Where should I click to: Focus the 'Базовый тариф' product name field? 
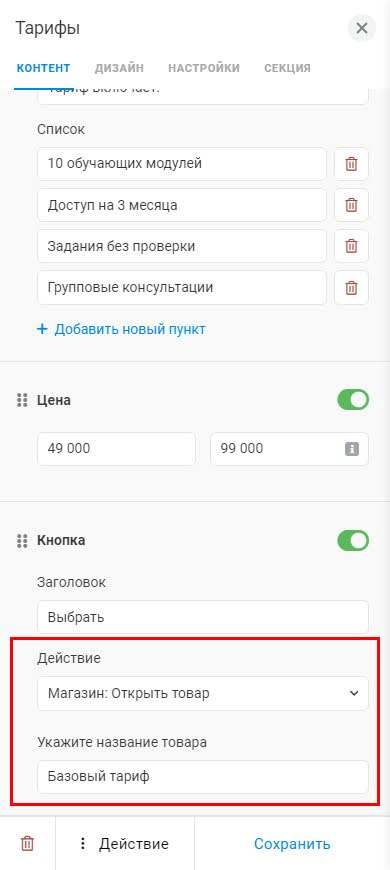click(x=203, y=777)
